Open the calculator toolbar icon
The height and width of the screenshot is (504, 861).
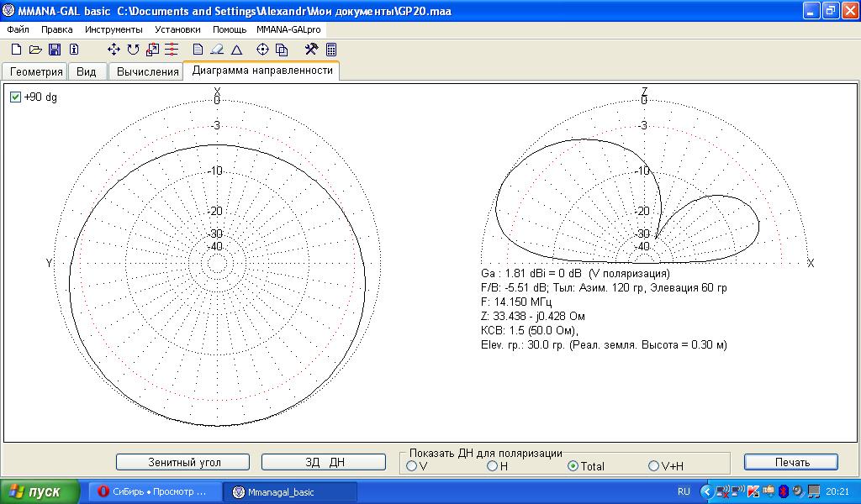(331, 50)
